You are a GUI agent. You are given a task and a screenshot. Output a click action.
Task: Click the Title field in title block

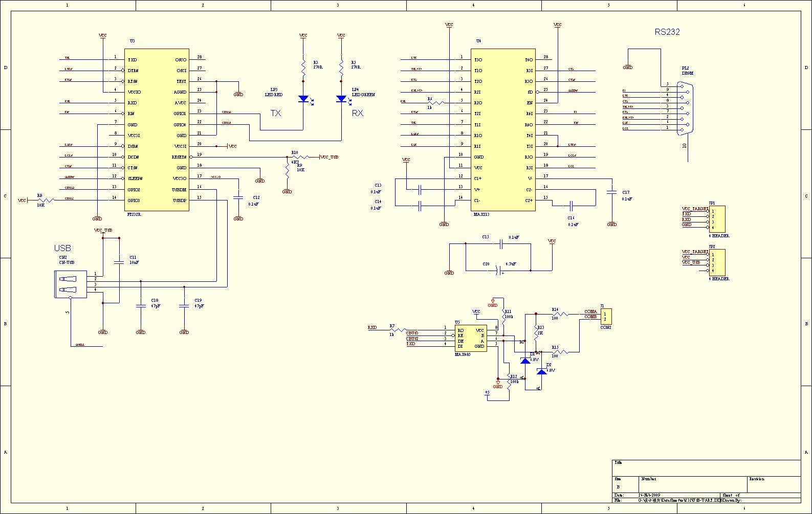(707, 468)
